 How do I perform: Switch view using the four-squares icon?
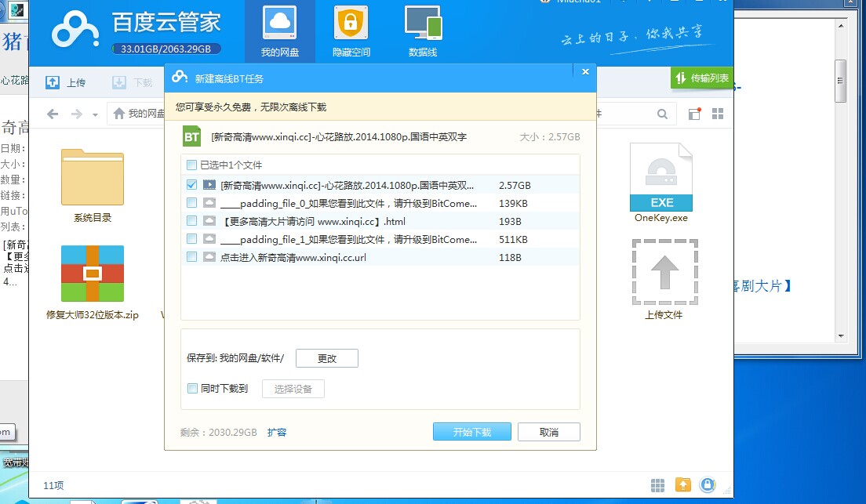point(718,114)
